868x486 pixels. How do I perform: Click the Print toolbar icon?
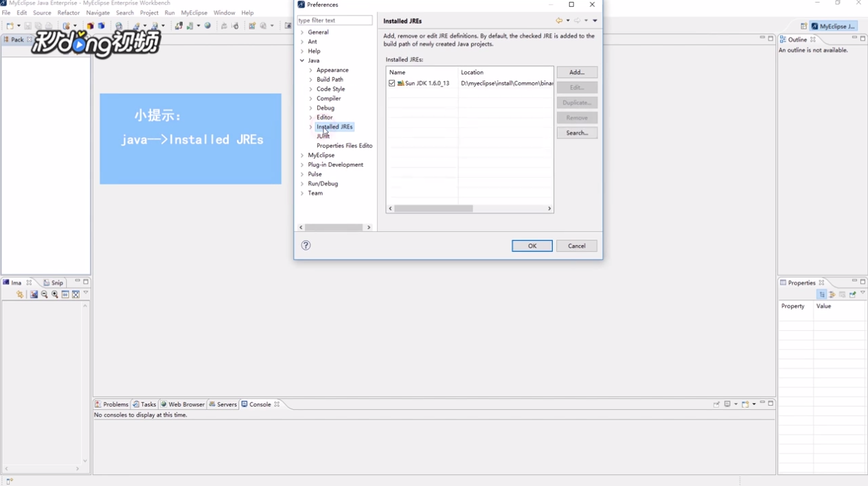[49, 26]
